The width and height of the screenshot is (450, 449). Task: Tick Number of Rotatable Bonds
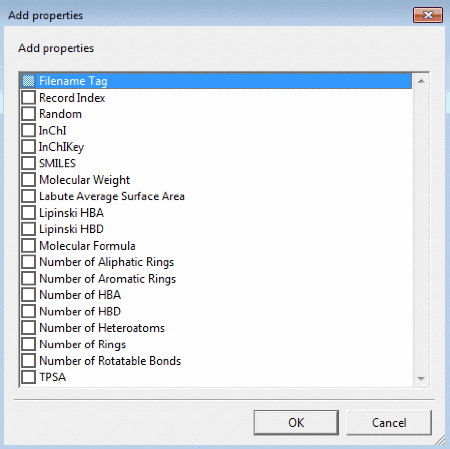(x=28, y=361)
